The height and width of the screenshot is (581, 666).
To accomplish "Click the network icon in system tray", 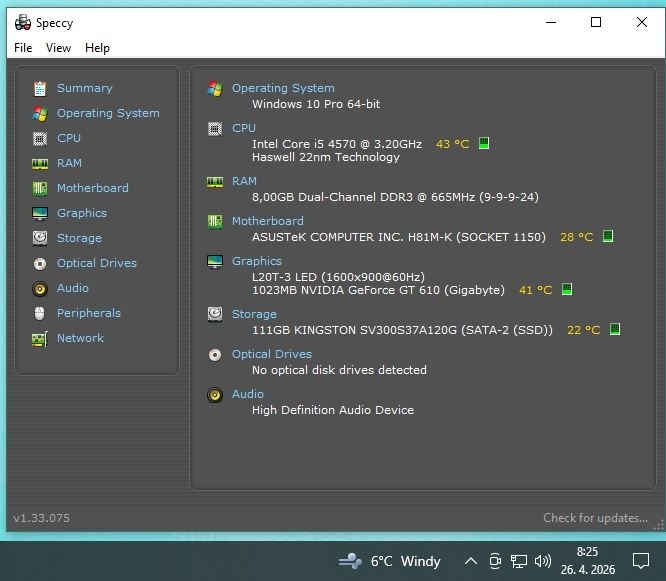I will pyautogui.click(x=518, y=561).
